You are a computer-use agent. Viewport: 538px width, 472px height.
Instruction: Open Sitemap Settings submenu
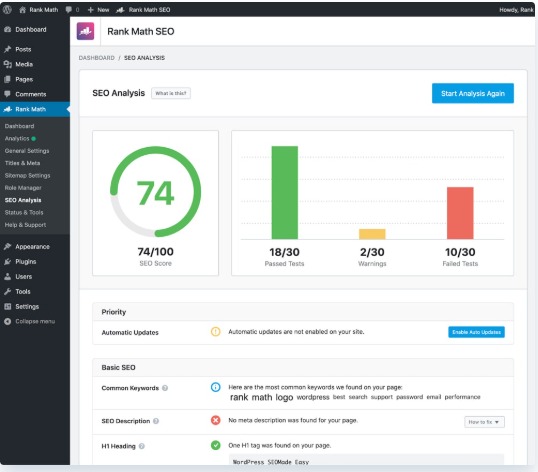point(27,176)
